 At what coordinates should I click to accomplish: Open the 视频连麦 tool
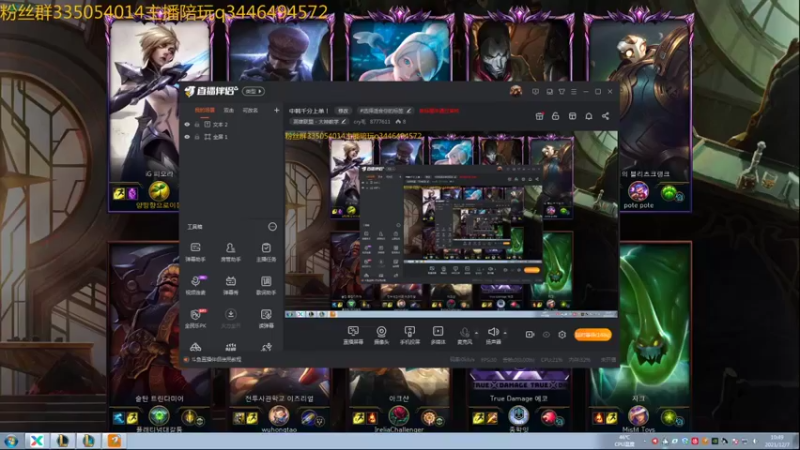point(195,285)
